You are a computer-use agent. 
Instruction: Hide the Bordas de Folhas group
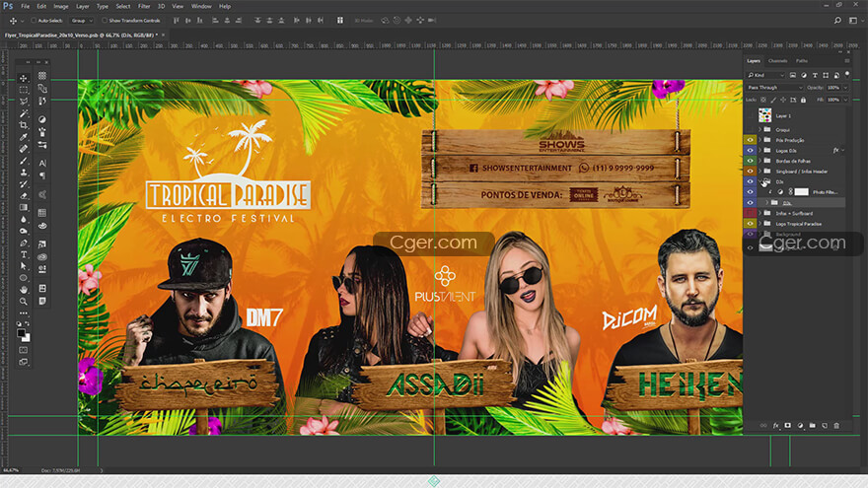click(x=750, y=161)
